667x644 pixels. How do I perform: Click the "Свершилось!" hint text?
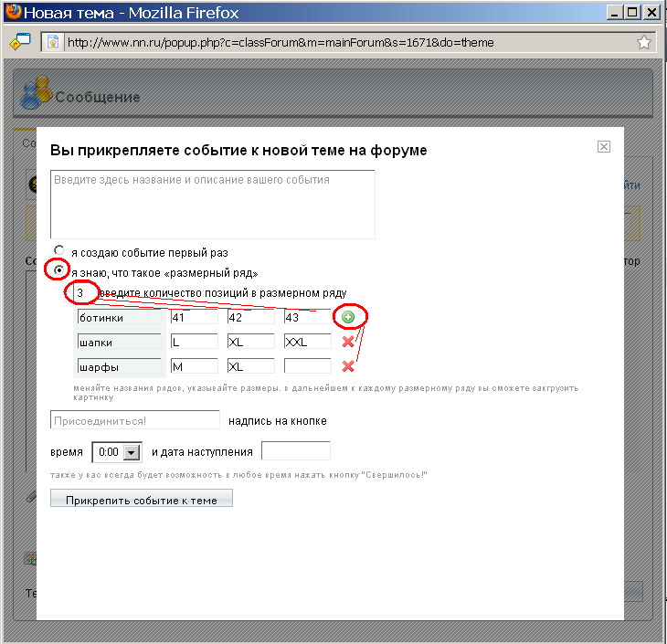[x=238, y=475]
